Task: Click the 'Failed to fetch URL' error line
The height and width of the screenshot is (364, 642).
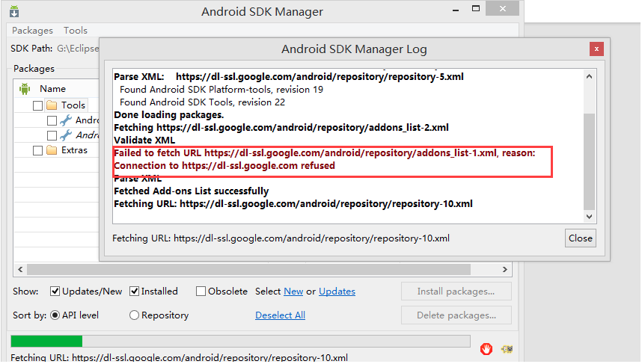Action: (x=324, y=153)
